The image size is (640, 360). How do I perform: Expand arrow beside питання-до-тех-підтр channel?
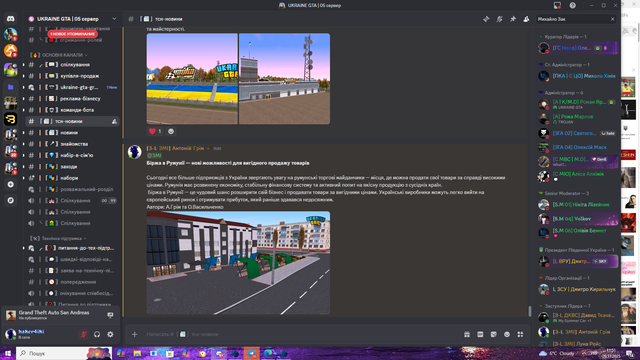(24, 248)
